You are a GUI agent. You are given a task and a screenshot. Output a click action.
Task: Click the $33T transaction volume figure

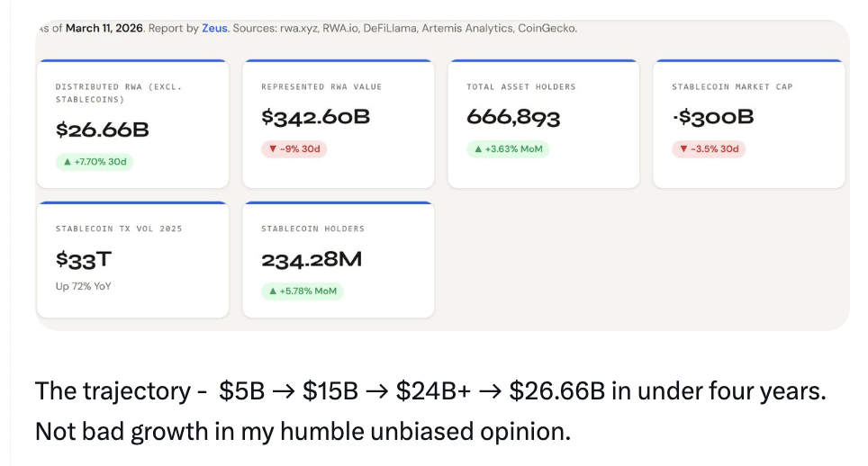pos(84,260)
